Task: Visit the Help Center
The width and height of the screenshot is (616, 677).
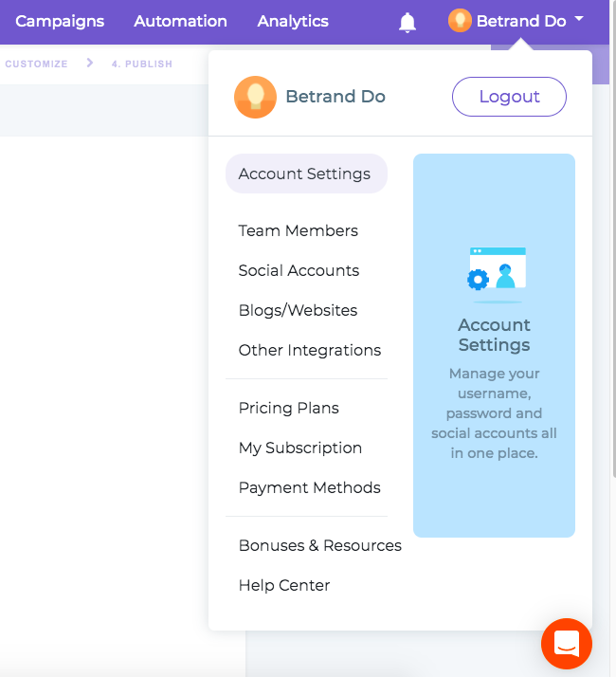Action: click(284, 585)
